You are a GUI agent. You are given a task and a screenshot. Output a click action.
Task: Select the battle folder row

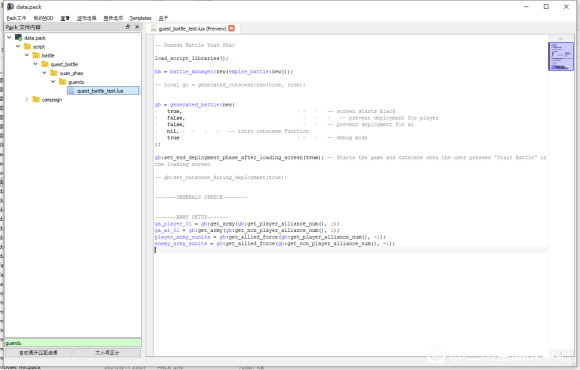[x=48, y=56]
